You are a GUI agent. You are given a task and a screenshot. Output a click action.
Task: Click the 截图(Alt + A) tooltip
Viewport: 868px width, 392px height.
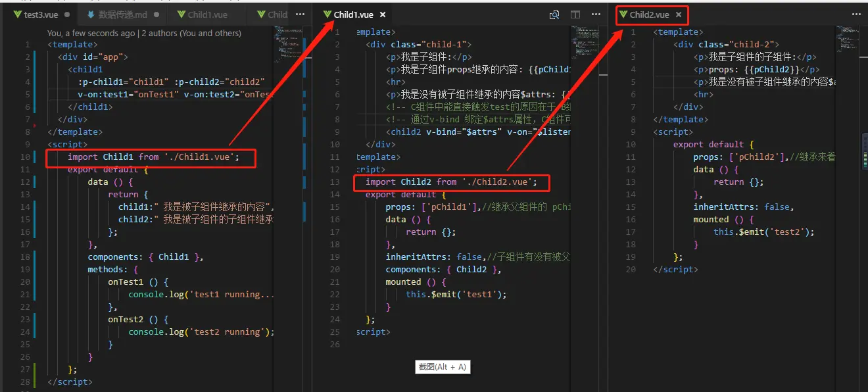pos(443,367)
